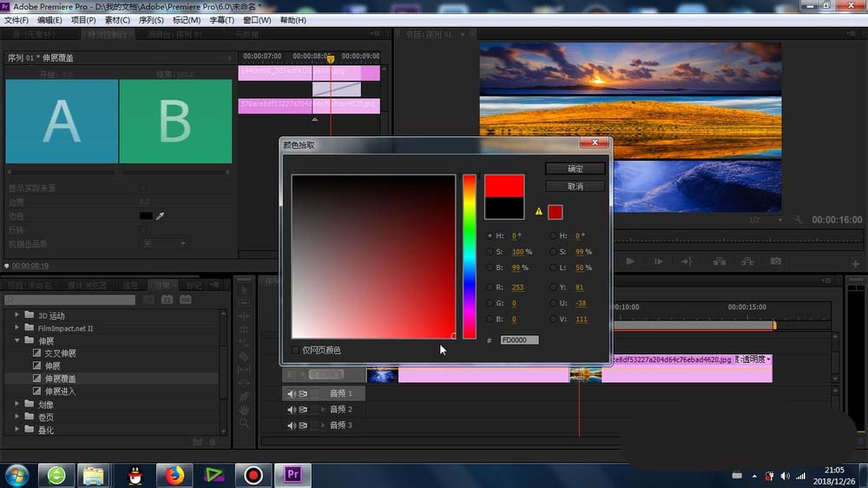Click the delete trash icon in Effects panel

(213, 441)
